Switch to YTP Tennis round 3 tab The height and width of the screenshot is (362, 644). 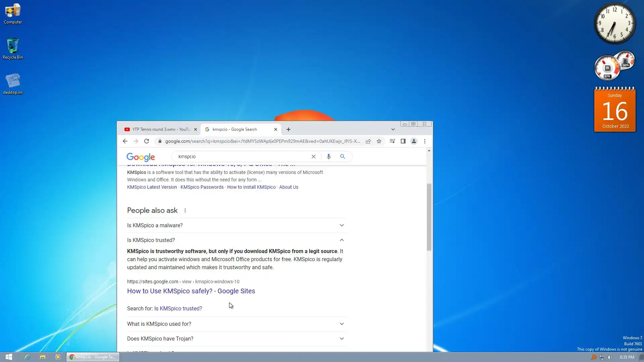[158, 129]
